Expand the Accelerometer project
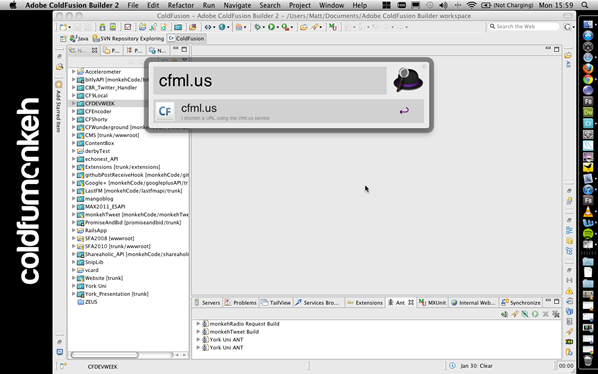This screenshot has height=374, width=598. (x=74, y=71)
